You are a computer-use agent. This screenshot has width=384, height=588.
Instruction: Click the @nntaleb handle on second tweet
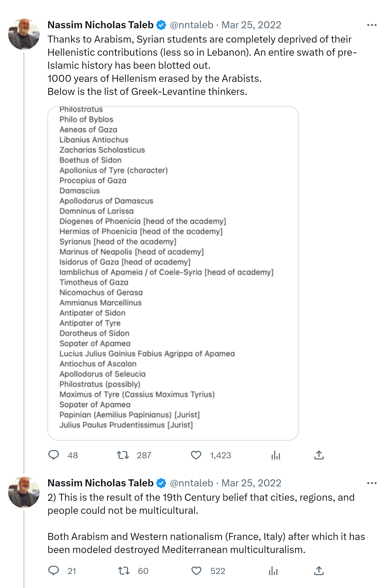(192, 483)
